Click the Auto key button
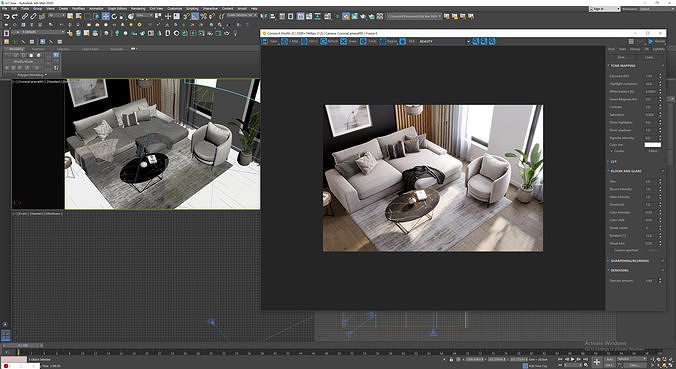The height and width of the screenshot is (369, 676). tap(610, 359)
